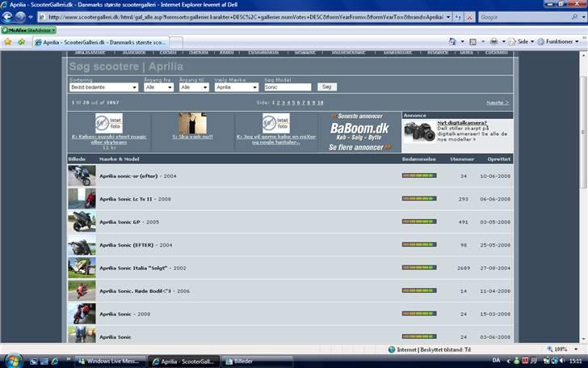
Task: Switch to the Aprilia ScooterGalleri browser tab
Action: (102, 42)
